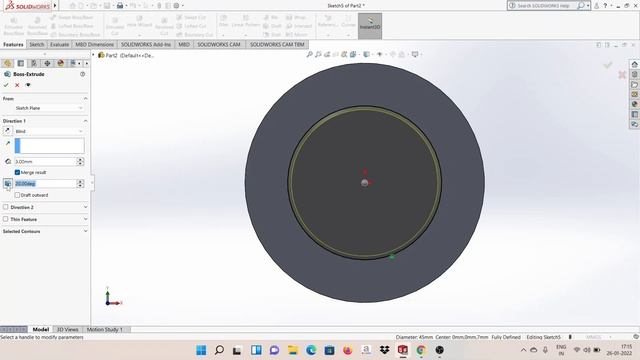The height and width of the screenshot is (360, 640).
Task: Open the Display Style cube icon
Action: [x=367, y=54]
